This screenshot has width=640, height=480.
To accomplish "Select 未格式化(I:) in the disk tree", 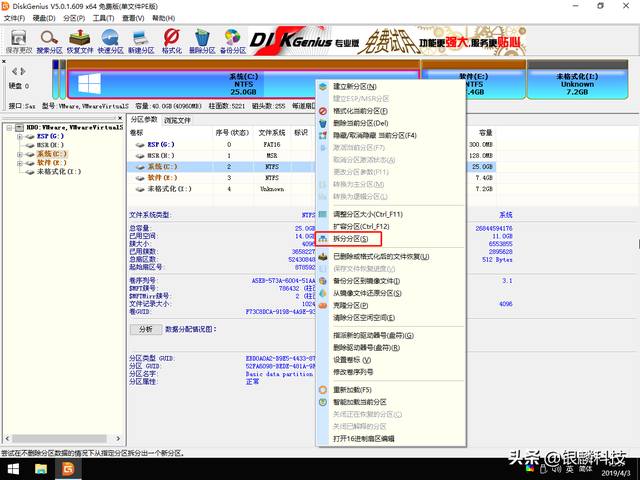I will [59, 172].
